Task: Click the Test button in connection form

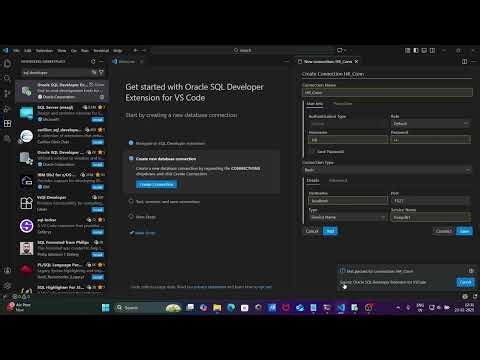Action: click(x=330, y=231)
